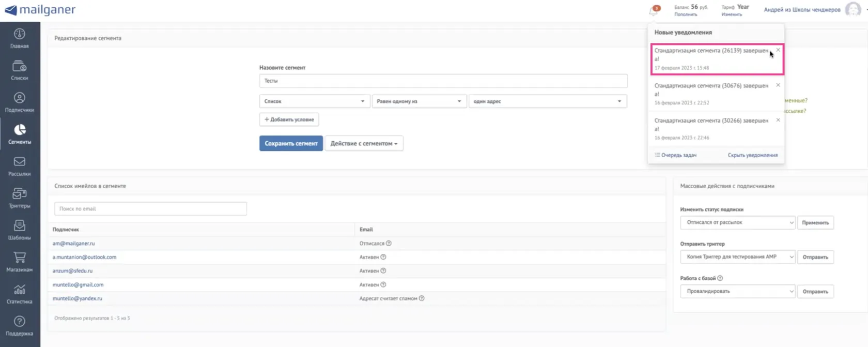Click the notifications bell icon
Viewport: 868px width, 347px height.
[654, 11]
